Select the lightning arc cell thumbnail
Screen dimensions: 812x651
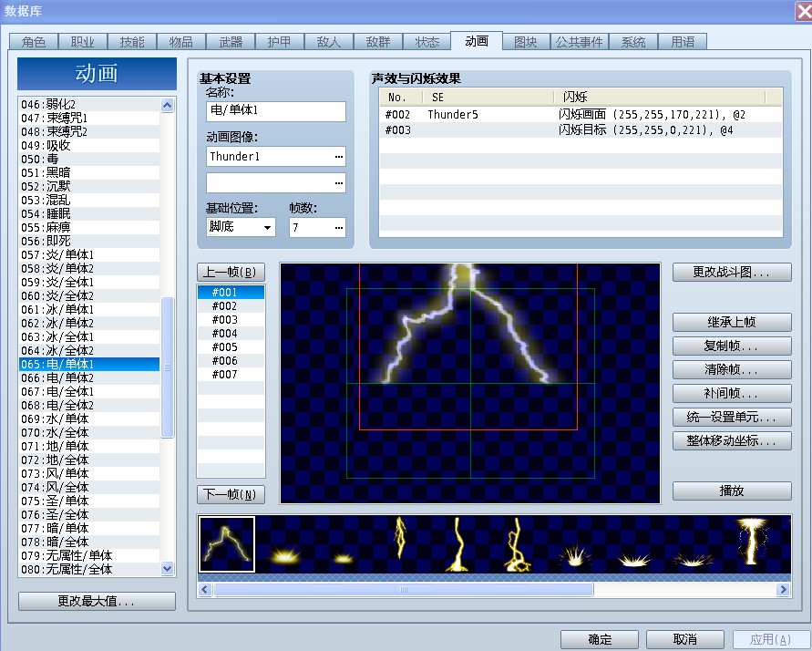pyautogui.click(x=227, y=543)
